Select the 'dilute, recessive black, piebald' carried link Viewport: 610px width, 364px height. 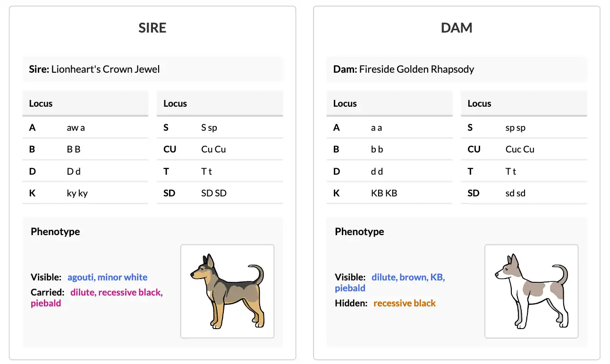pos(116,292)
